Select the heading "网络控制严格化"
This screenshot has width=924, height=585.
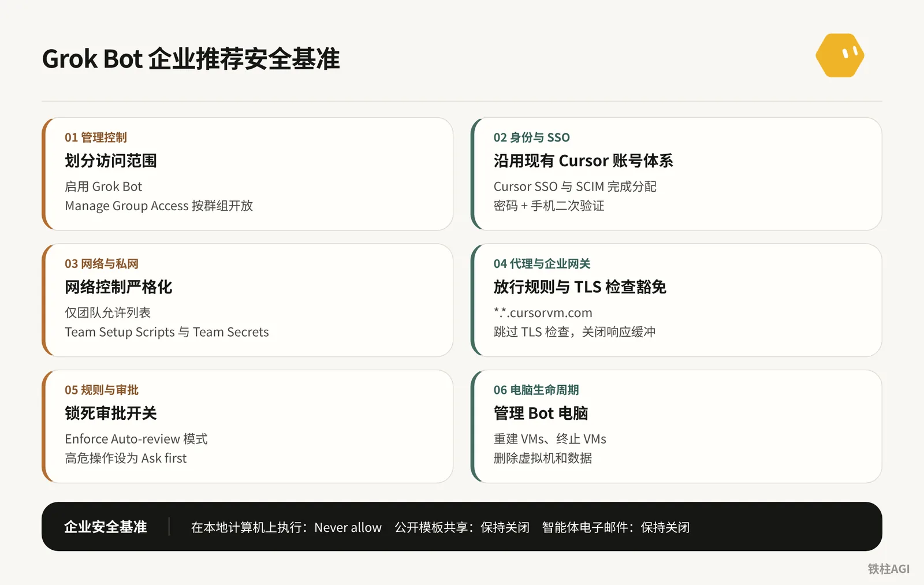[x=118, y=287]
